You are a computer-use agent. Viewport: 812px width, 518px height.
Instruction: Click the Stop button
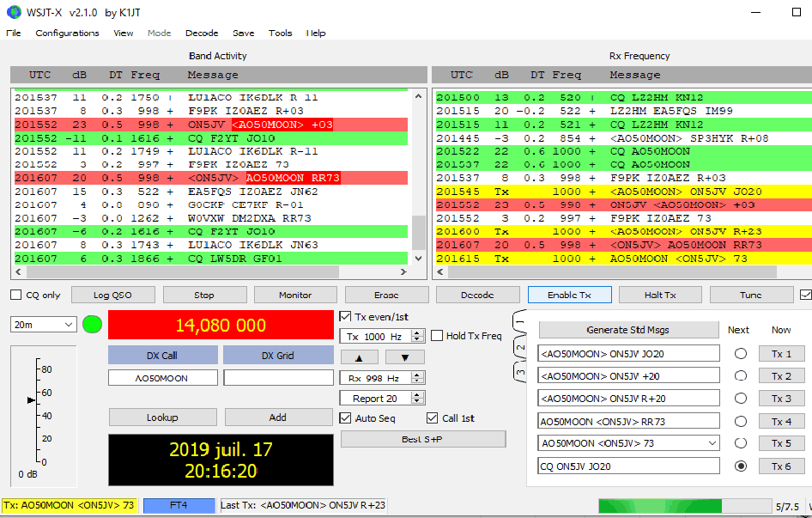(x=204, y=295)
